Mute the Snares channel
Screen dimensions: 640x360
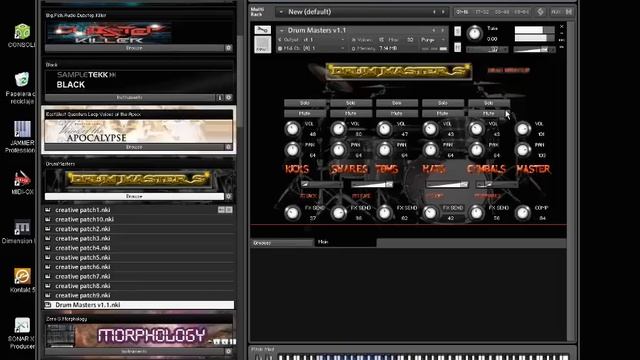[351, 113]
